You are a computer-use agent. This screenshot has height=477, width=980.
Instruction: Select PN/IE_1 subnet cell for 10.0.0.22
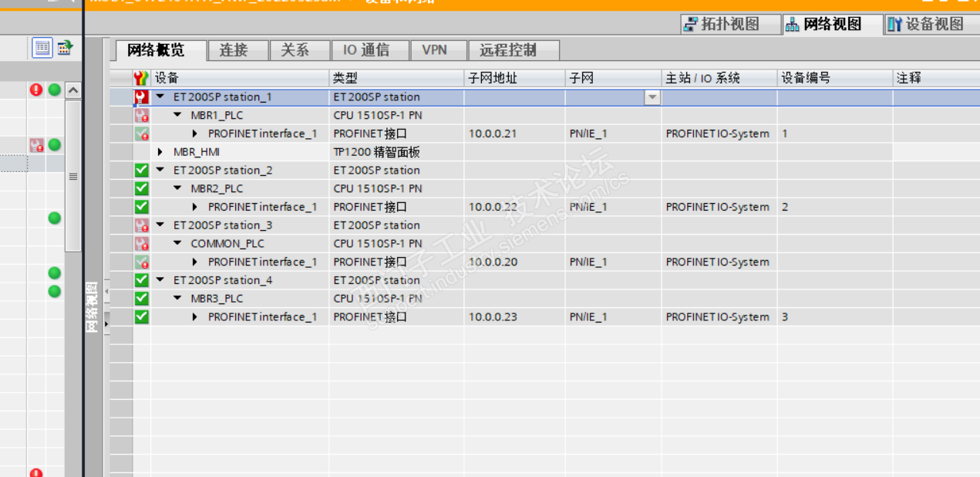tap(613, 207)
